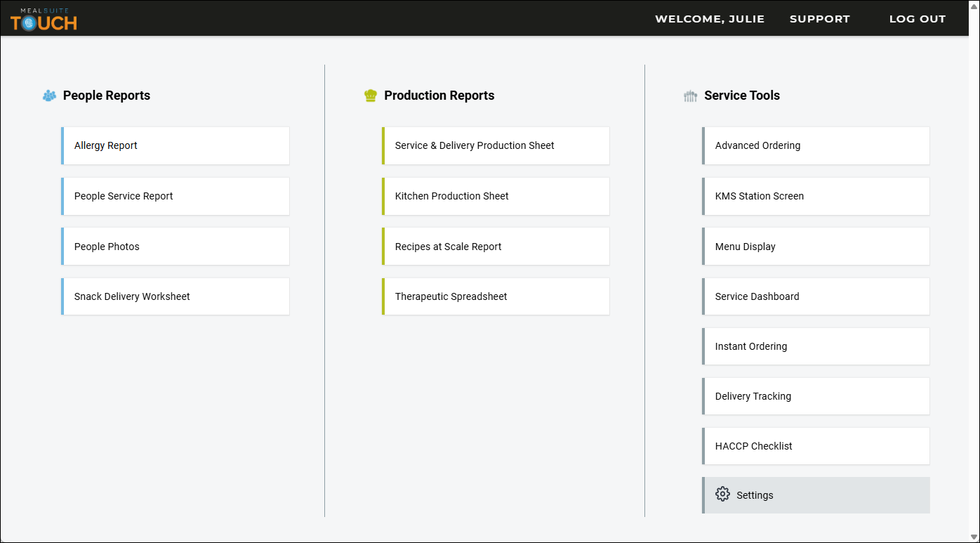
Task: Open the Service Dashboard
Action: click(816, 296)
